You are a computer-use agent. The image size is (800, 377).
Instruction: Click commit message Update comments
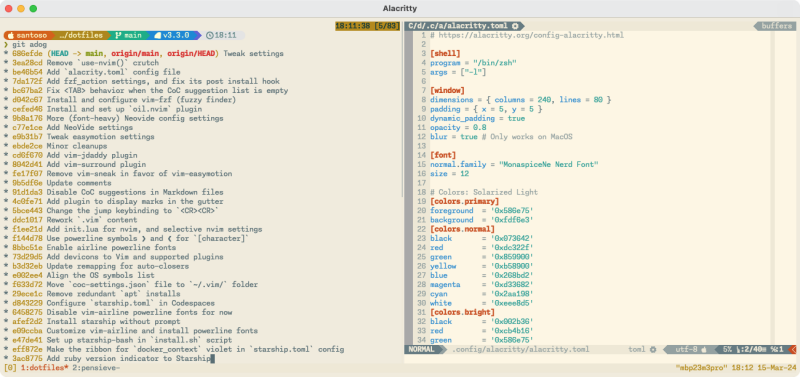pyautogui.click(x=79, y=183)
